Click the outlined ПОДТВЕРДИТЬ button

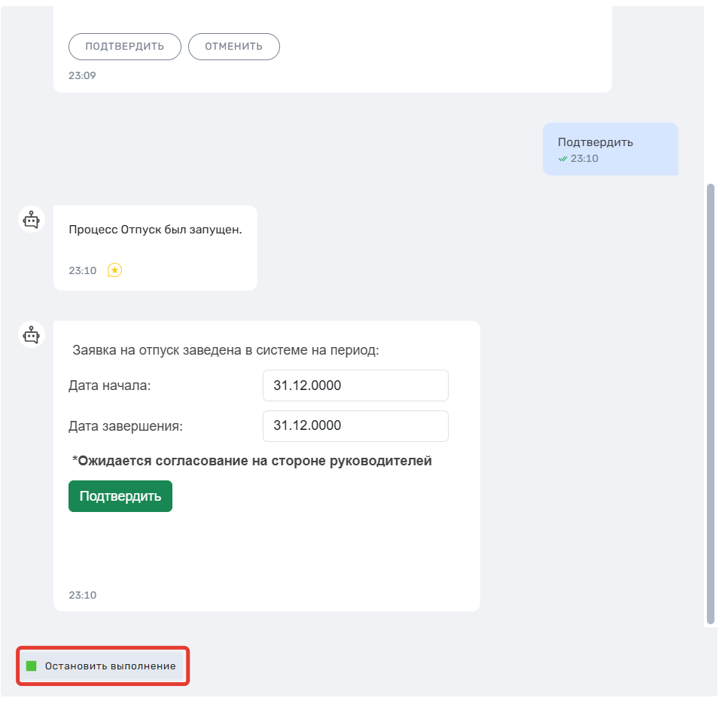pos(124,47)
